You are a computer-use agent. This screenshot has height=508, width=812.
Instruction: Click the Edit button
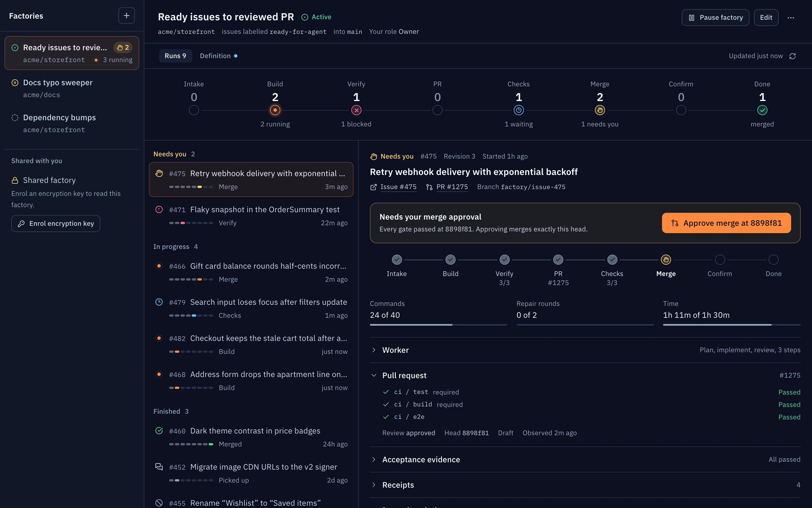click(766, 17)
